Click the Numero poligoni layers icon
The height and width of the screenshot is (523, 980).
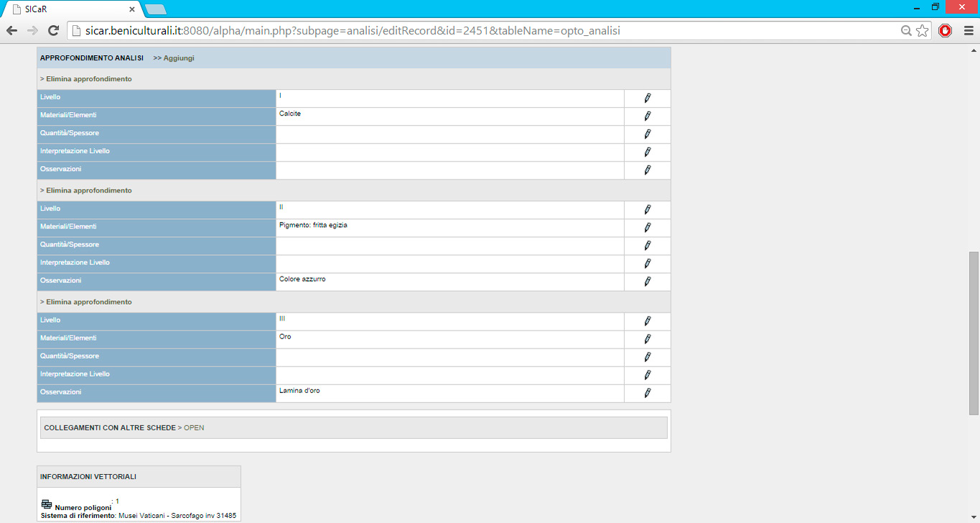click(x=47, y=504)
